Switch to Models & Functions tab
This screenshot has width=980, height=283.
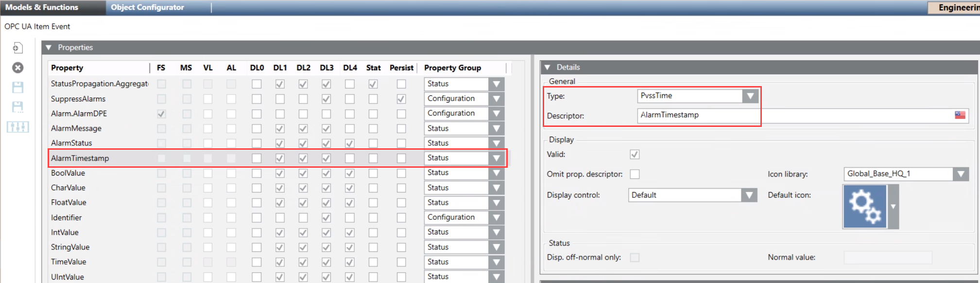(x=42, y=7)
